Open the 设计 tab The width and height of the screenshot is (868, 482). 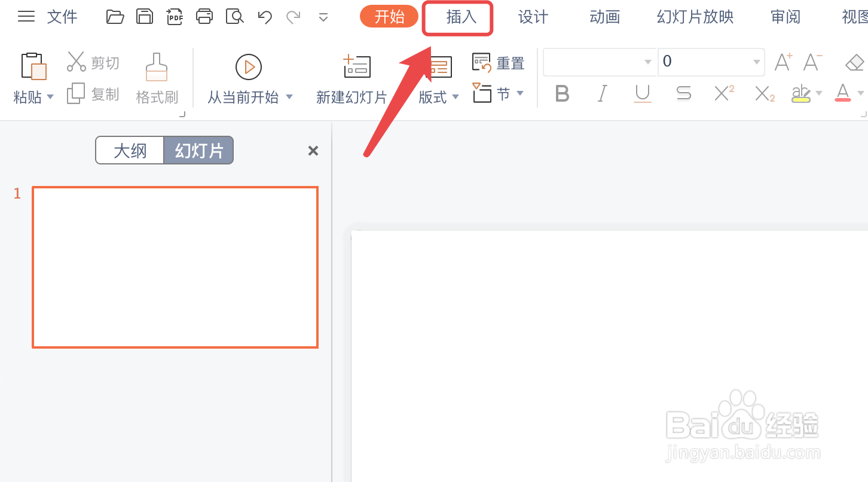pos(533,17)
